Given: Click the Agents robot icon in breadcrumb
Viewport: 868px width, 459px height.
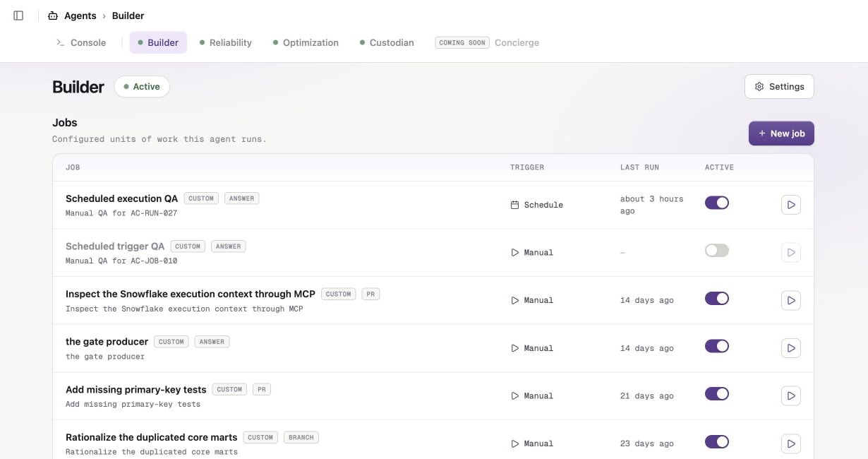Looking at the screenshot, I should point(53,16).
